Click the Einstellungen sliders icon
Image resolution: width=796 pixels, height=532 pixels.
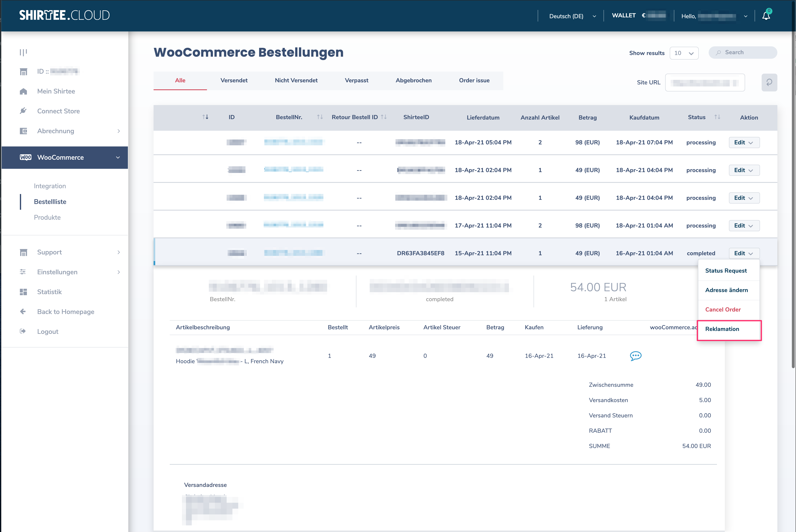click(23, 272)
